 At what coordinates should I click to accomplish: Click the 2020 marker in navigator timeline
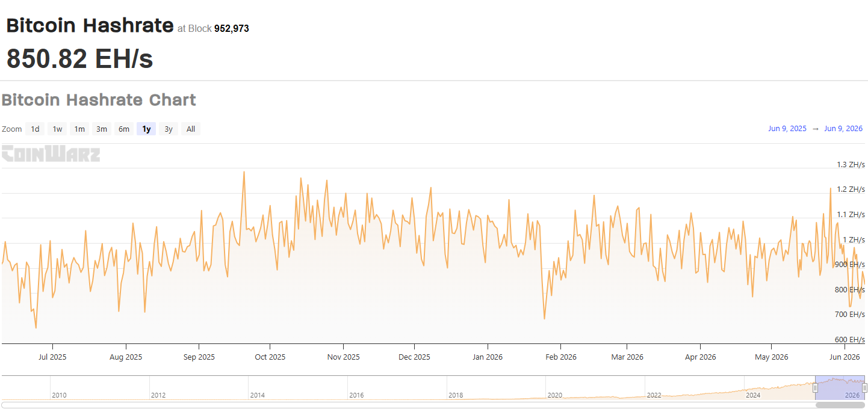(555, 395)
